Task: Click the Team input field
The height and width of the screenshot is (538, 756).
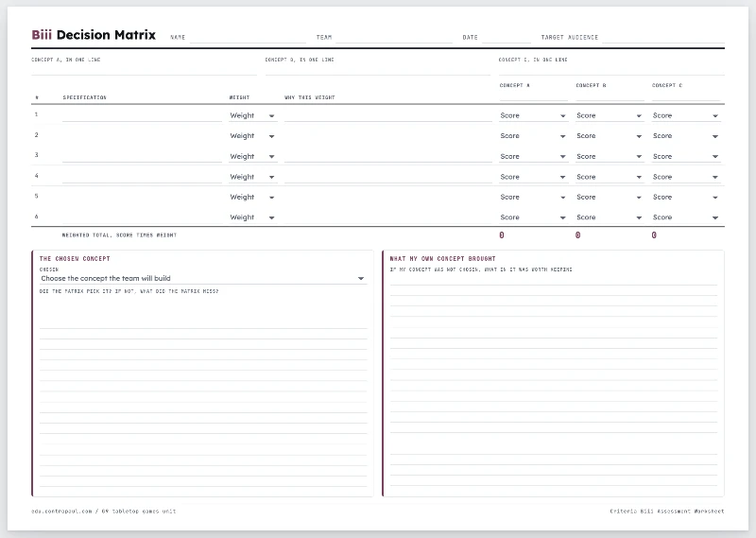Action: click(x=394, y=38)
